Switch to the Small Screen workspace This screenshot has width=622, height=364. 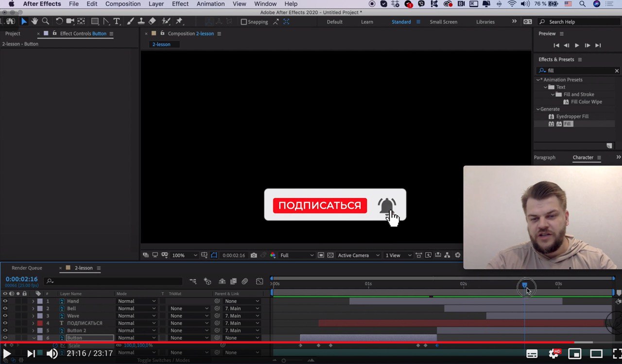click(x=443, y=22)
